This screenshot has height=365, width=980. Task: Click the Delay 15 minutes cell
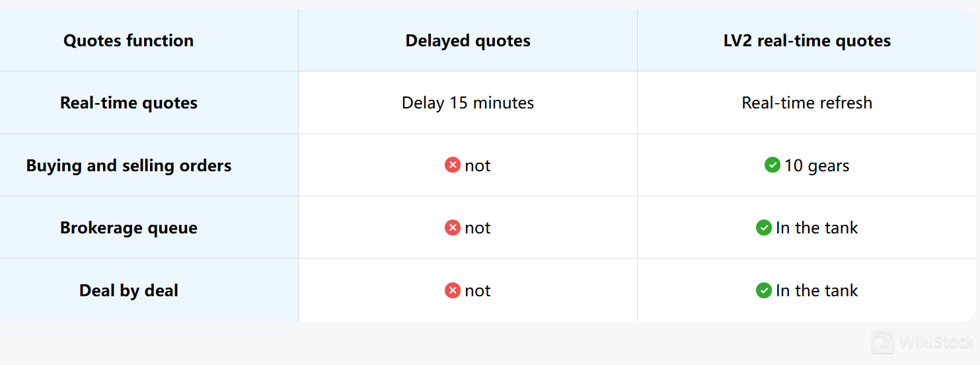pos(468,103)
